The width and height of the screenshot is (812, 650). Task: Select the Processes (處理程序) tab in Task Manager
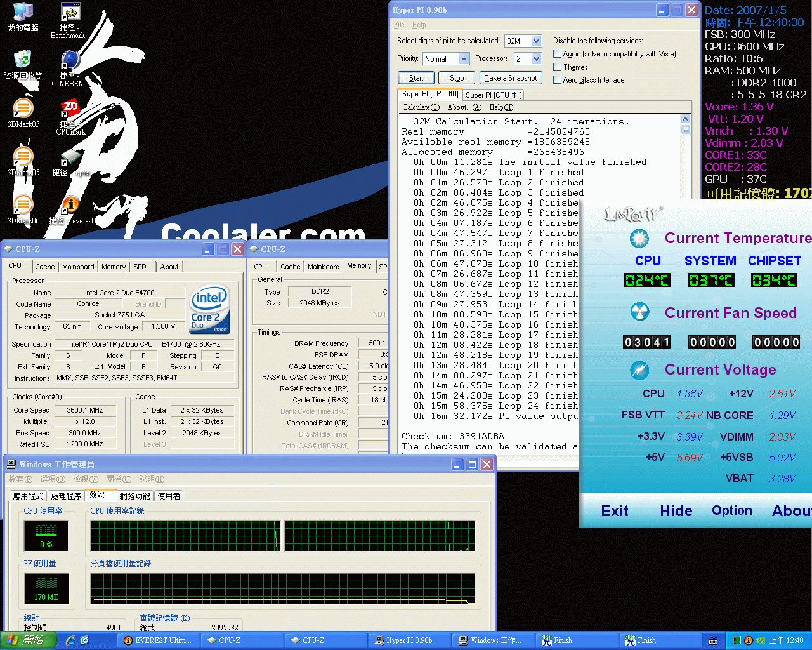point(67,496)
